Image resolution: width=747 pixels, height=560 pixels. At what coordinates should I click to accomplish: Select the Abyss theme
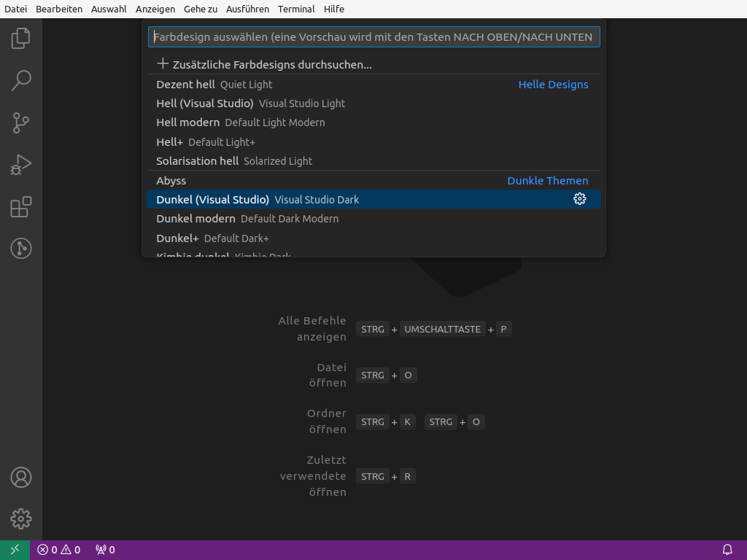(x=374, y=181)
